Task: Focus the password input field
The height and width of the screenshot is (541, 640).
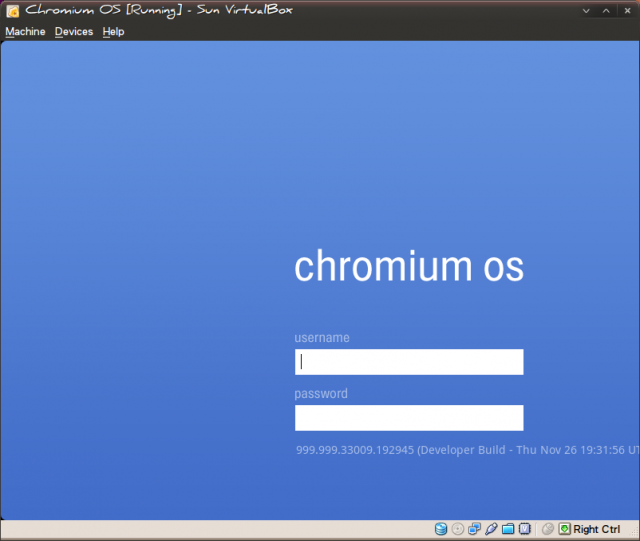Action: pos(409,418)
